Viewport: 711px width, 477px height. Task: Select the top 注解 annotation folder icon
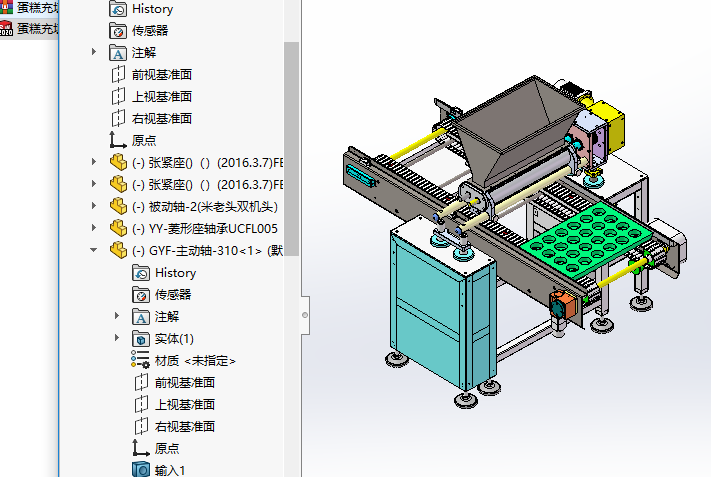tap(118, 53)
